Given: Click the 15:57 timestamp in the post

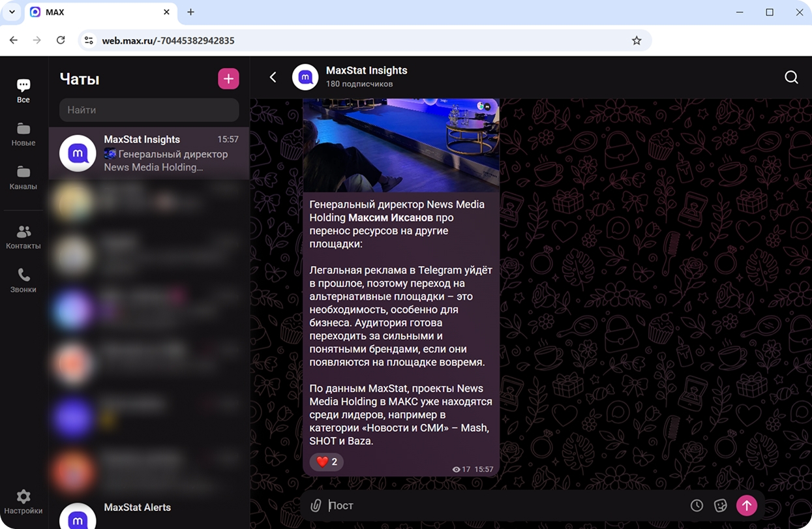Looking at the screenshot, I should click(484, 470).
